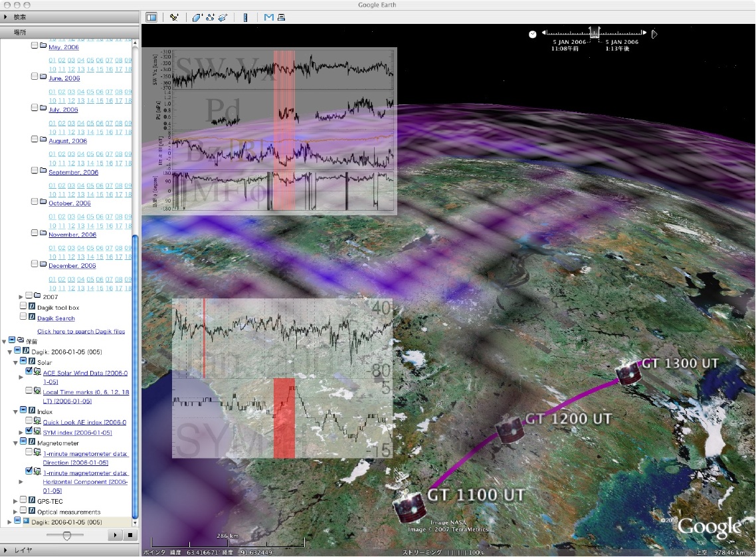The image size is (756, 557).
Task: Expand the GPS-TEC folder
Action: (15, 502)
